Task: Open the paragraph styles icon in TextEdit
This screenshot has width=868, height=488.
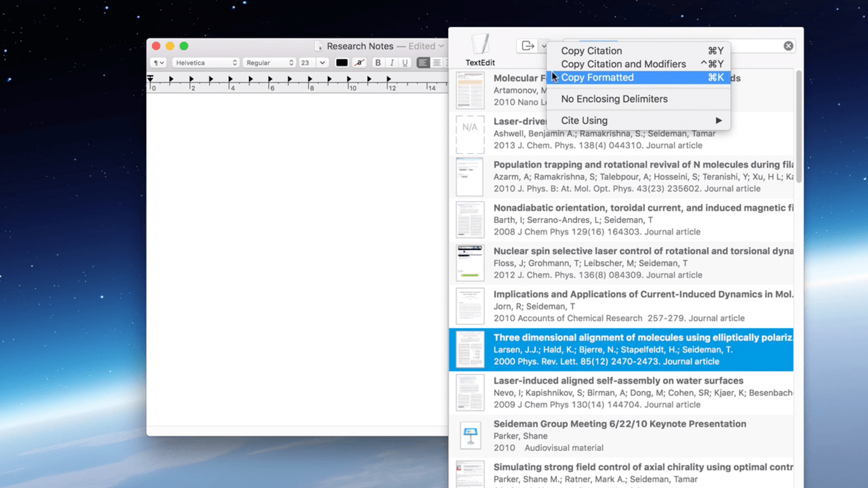Action: pos(158,62)
